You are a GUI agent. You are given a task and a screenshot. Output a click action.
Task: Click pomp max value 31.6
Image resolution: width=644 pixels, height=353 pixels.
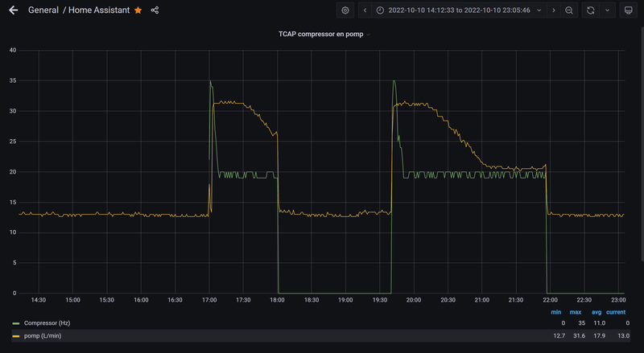[x=579, y=336]
